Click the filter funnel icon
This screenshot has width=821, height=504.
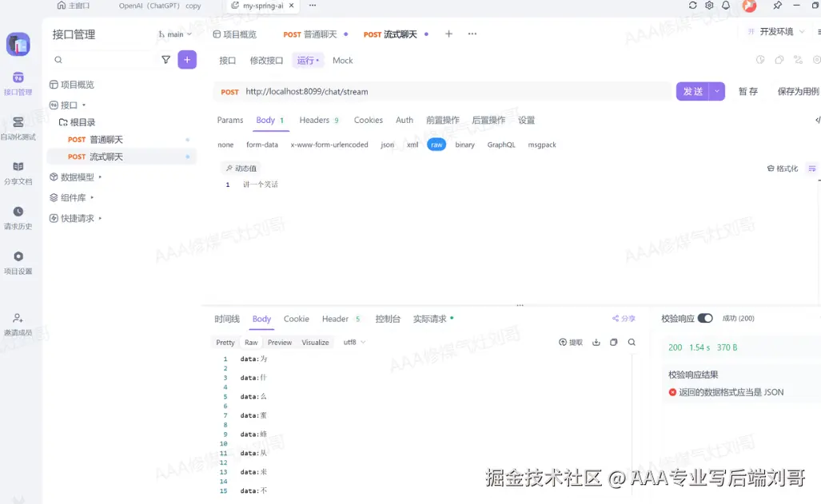pyautogui.click(x=166, y=60)
